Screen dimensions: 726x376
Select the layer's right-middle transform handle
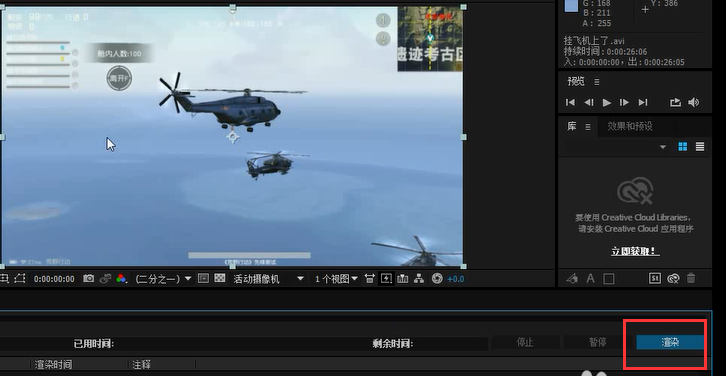click(463, 137)
